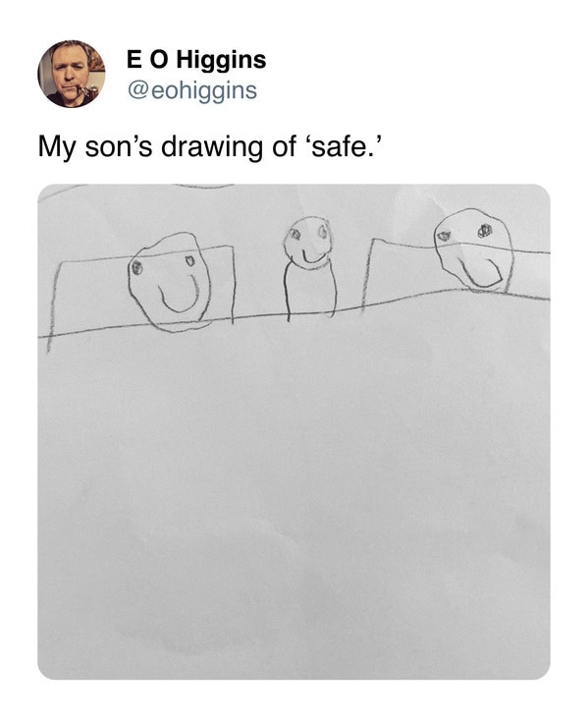Image resolution: width=588 pixels, height=720 pixels.
Task: Click the large smiling face on left
Action: click(170, 282)
